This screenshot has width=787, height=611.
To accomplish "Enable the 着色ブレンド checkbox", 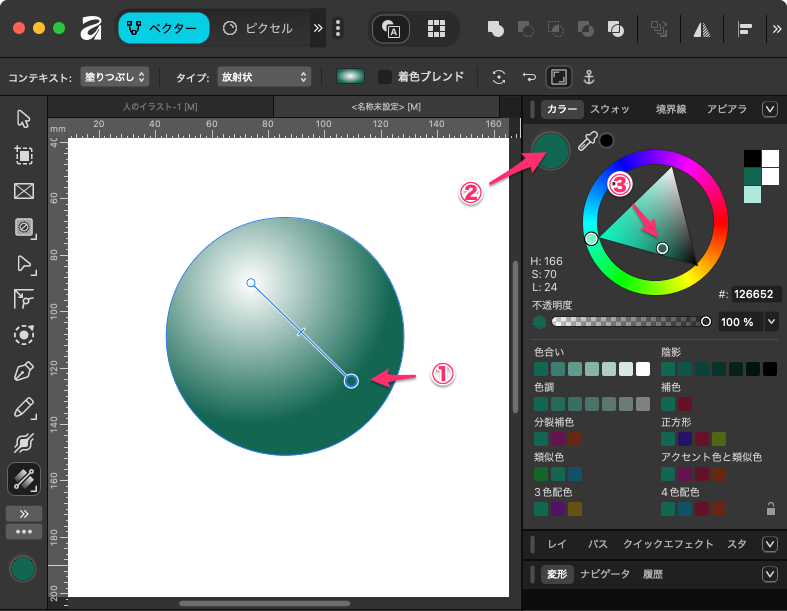I will pos(385,77).
